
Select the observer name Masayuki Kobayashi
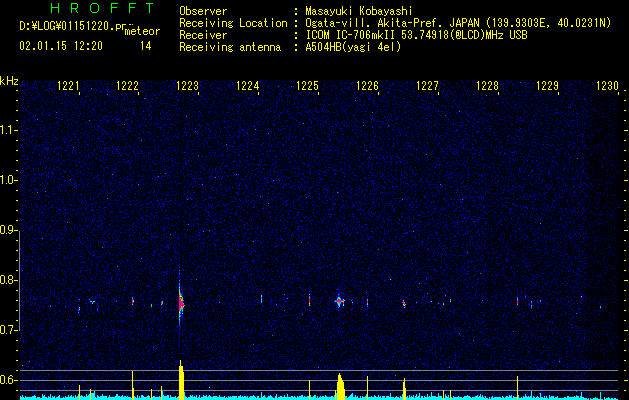(x=359, y=11)
